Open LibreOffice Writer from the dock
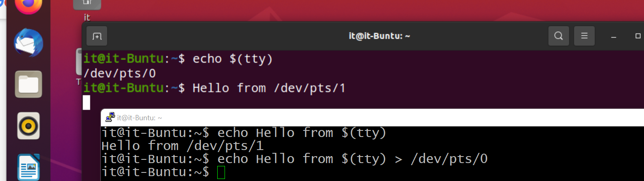644x181 pixels. click(29, 167)
